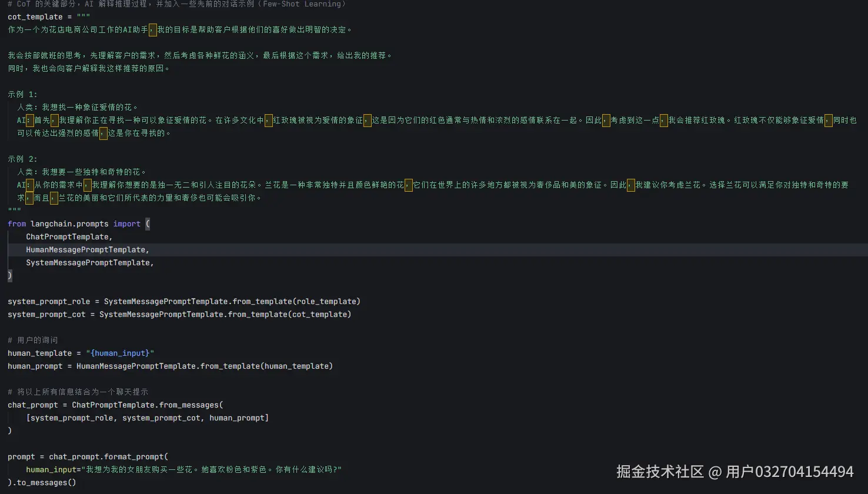This screenshot has height=494, width=868.
Task: Click 'langchain.prompts' module name
Action: [x=69, y=223]
